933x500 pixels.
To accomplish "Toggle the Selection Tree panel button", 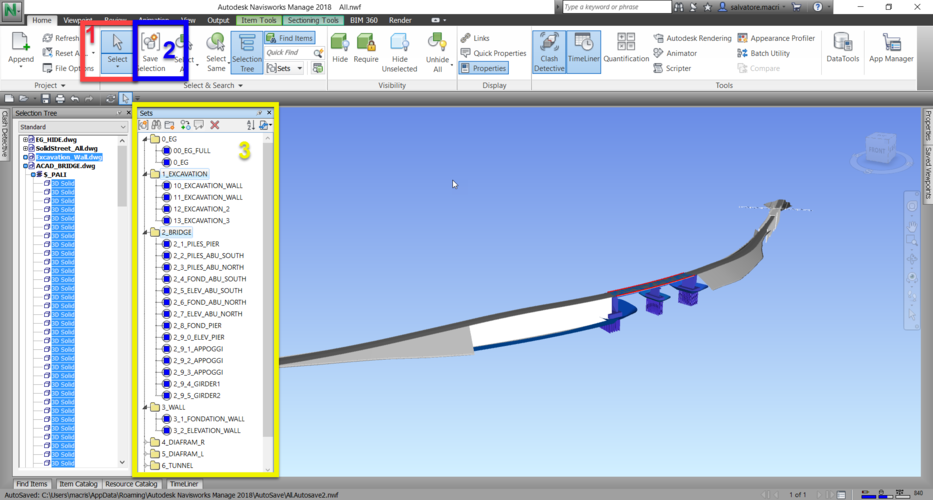I will tap(246, 52).
